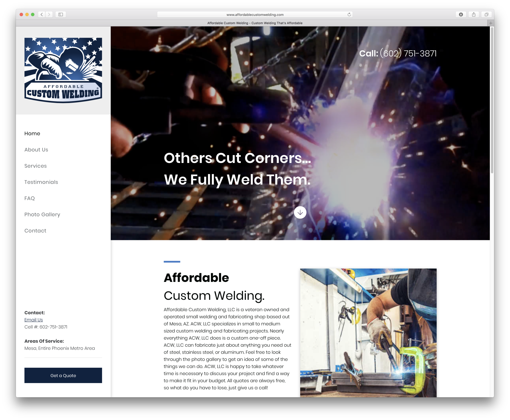Reload the page using the refresh icon
This screenshot has width=510, height=420.
[349, 15]
